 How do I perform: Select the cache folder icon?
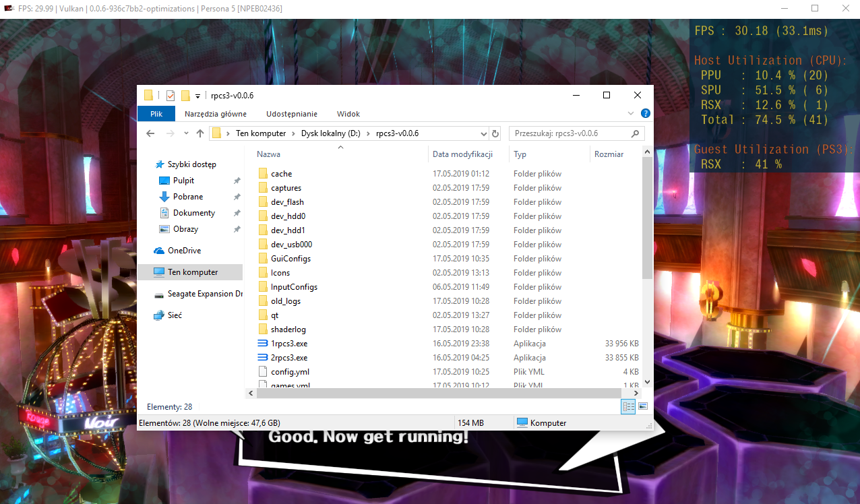[263, 174]
